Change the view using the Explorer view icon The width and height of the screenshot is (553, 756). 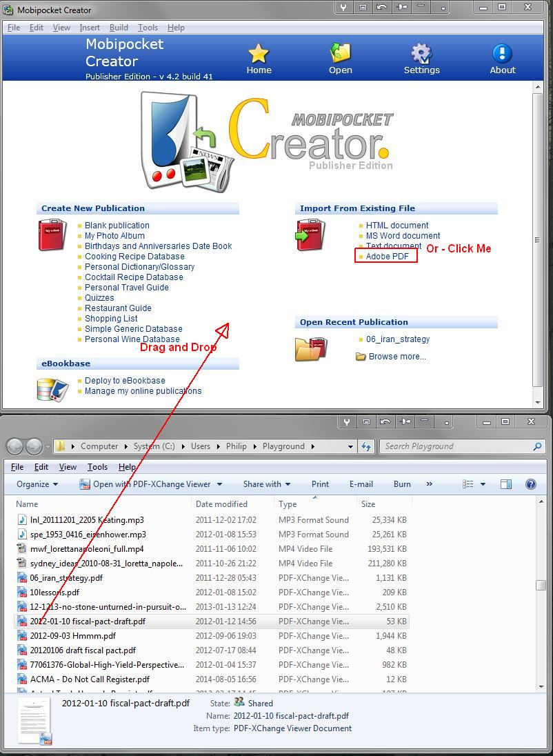click(467, 484)
